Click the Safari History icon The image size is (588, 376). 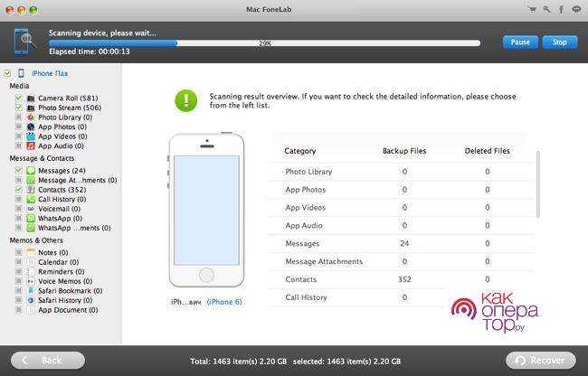(x=31, y=300)
